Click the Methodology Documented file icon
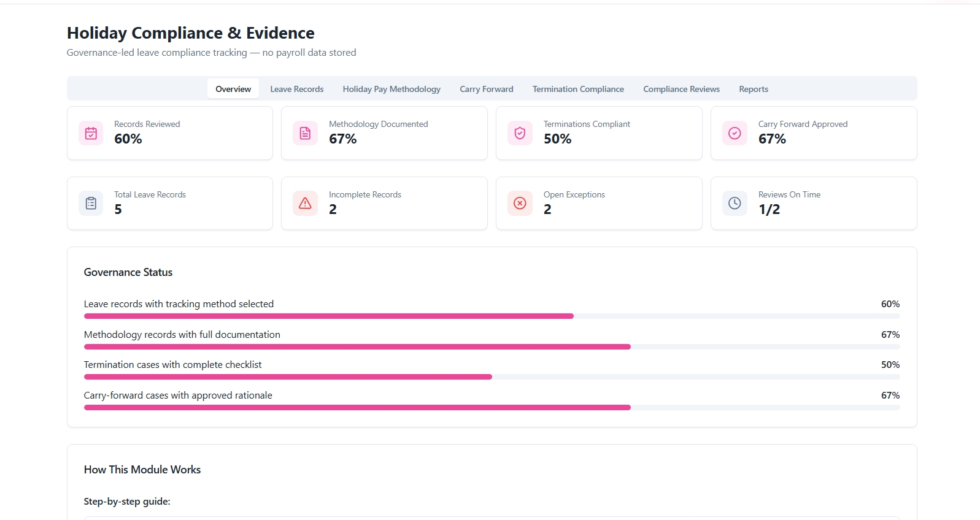The image size is (980, 520). point(305,133)
